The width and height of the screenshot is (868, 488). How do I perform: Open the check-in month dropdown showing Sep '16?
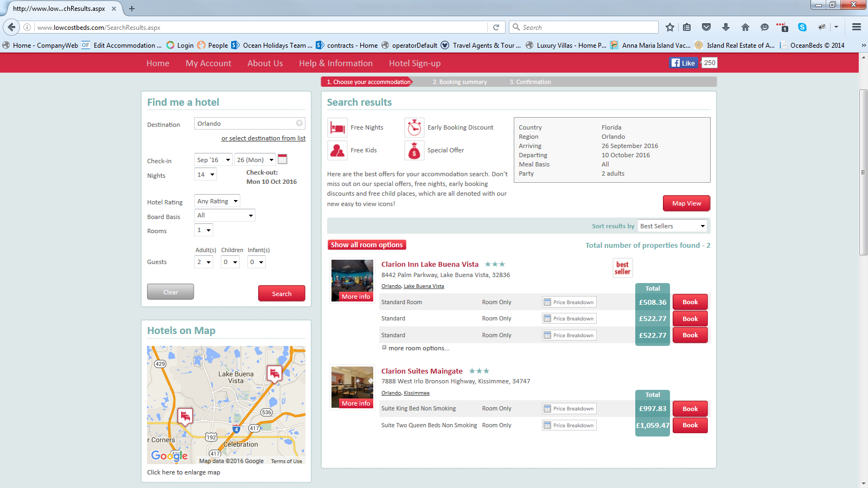click(214, 160)
